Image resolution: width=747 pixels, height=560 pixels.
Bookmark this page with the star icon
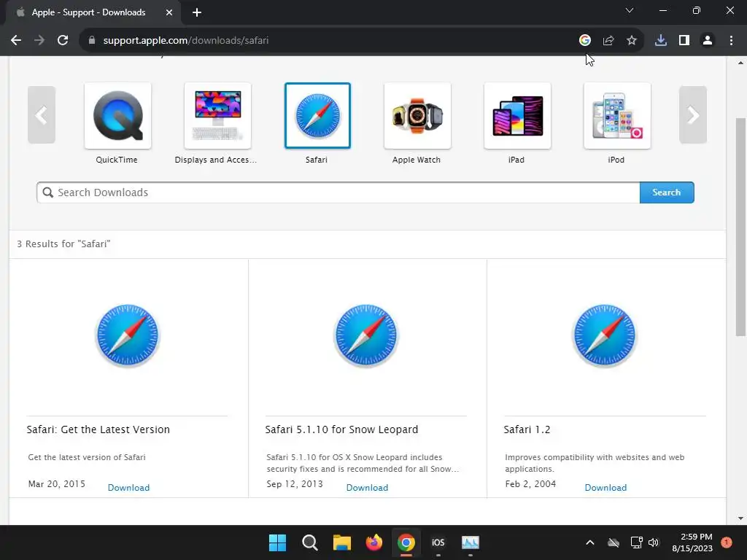point(631,41)
